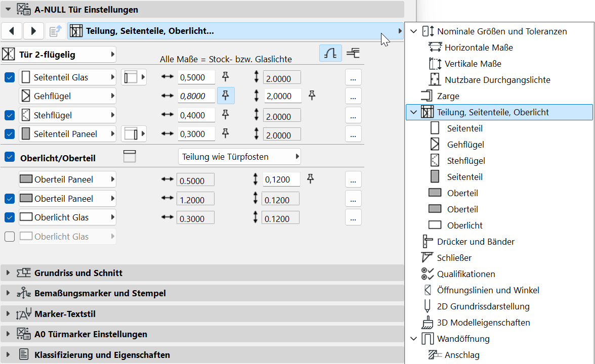Click the Seitenteil Glas position icon dropdown

pos(134,77)
